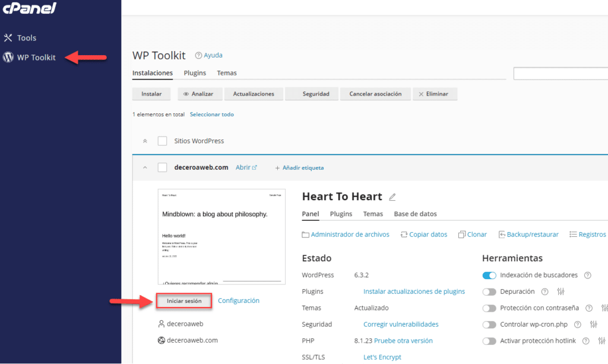Click the globe icon beside deceroaweb.com
The width and height of the screenshot is (608, 364).
point(161,340)
